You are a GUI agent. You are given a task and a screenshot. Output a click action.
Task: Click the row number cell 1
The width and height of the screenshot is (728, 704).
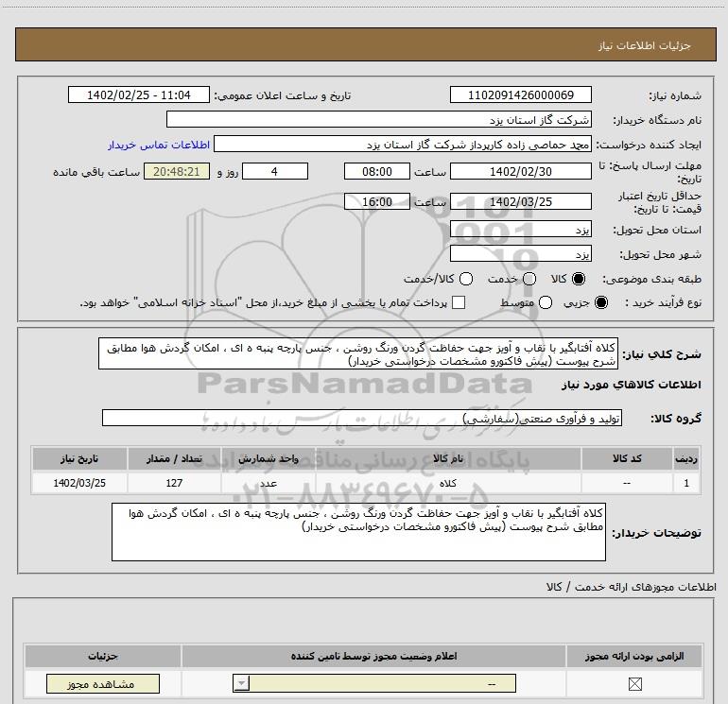(686, 483)
